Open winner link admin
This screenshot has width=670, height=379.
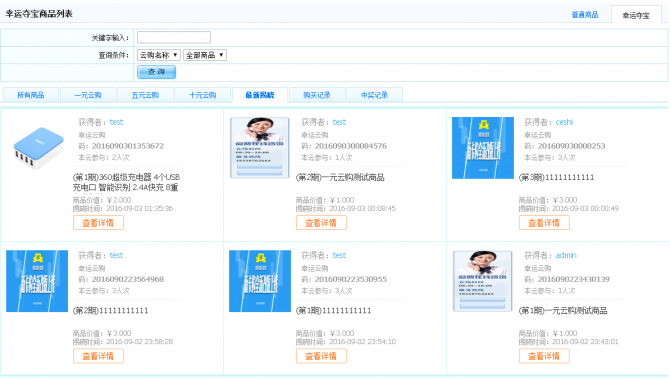coord(566,256)
